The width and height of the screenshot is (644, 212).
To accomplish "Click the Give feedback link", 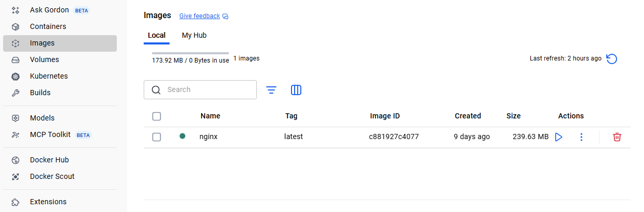I will click(x=200, y=16).
